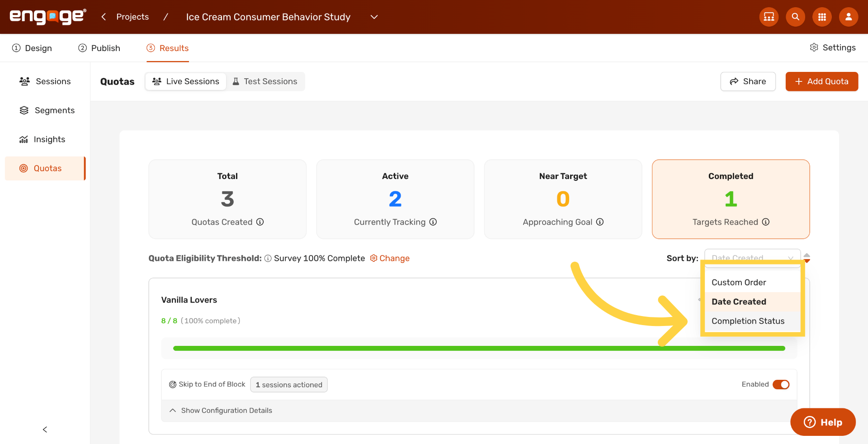This screenshot has height=444, width=868.
Task: Click the Skip to End of Block icon
Action: coord(173,384)
